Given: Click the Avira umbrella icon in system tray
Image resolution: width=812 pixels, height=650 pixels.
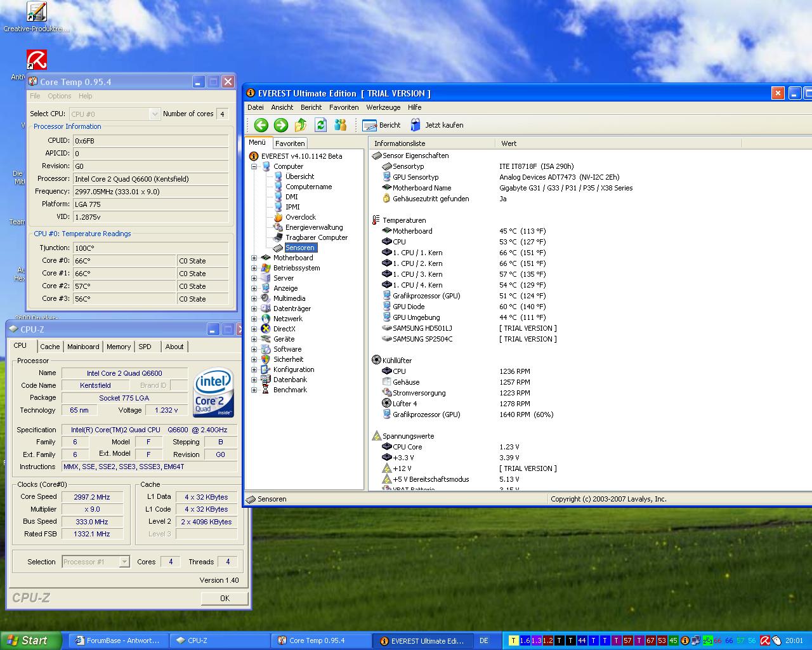Looking at the screenshot, I should tap(765, 640).
